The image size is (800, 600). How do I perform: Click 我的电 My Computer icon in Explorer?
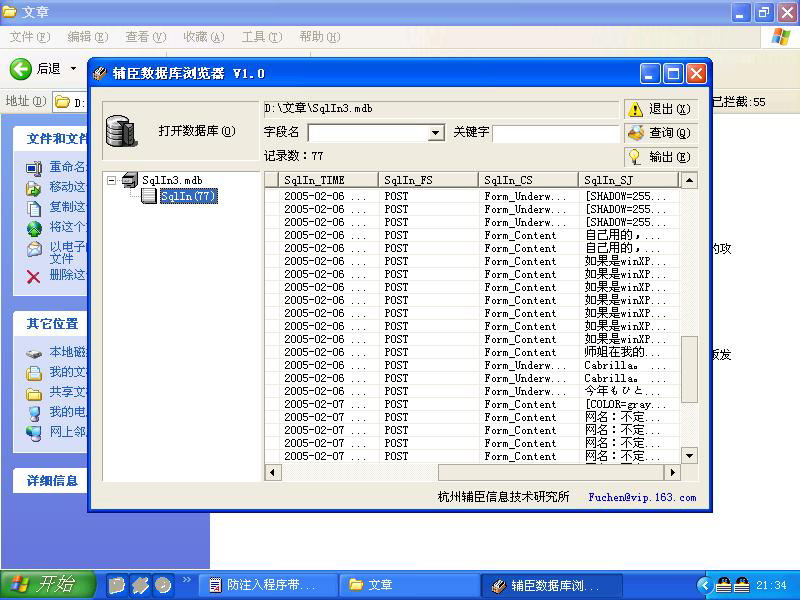(x=34, y=413)
